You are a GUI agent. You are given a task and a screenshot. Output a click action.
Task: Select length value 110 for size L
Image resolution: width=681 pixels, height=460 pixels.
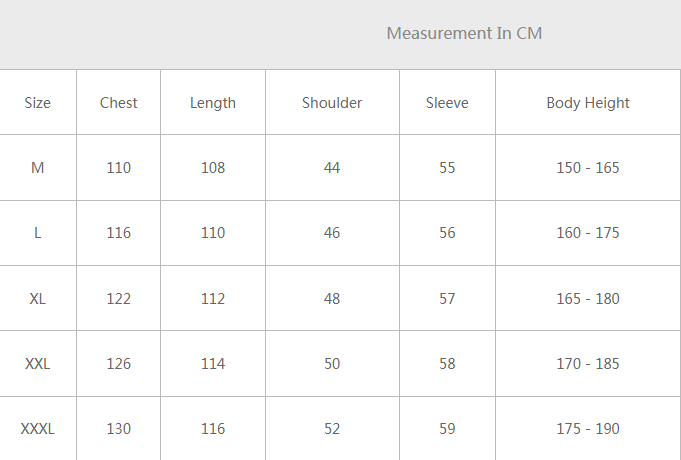coord(213,233)
